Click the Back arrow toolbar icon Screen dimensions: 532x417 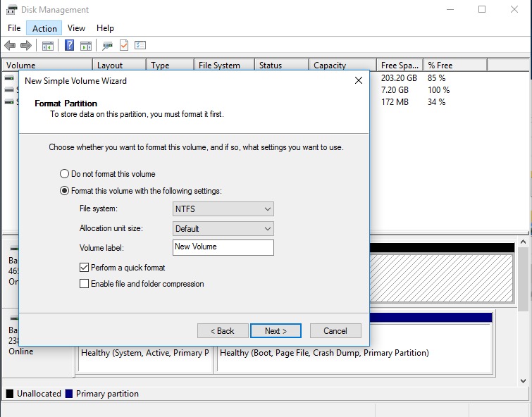[x=10, y=46]
